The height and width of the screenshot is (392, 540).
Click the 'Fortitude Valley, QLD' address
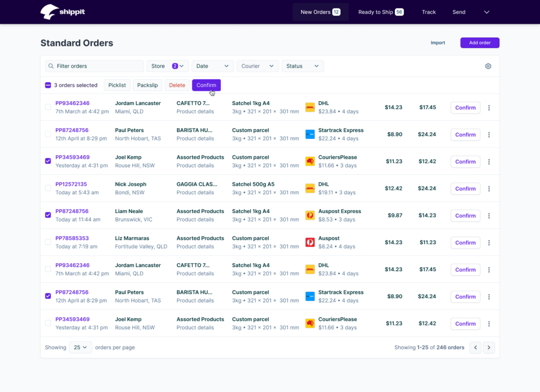(141, 246)
